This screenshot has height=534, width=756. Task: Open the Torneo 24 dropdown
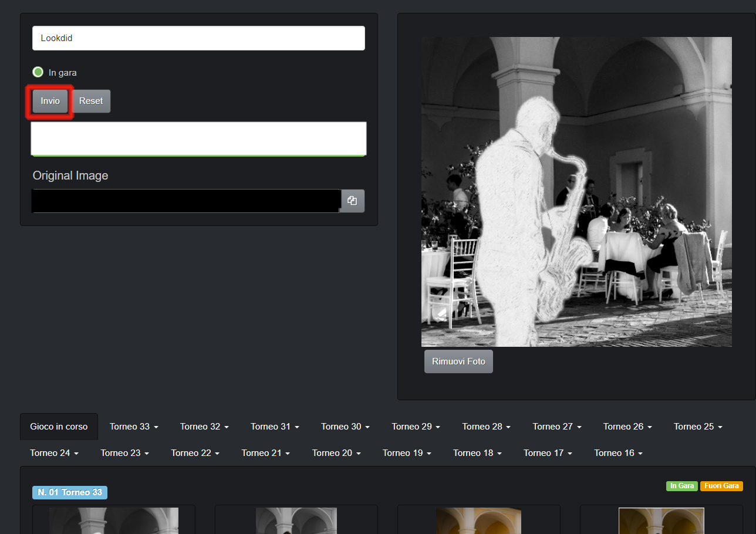point(54,453)
